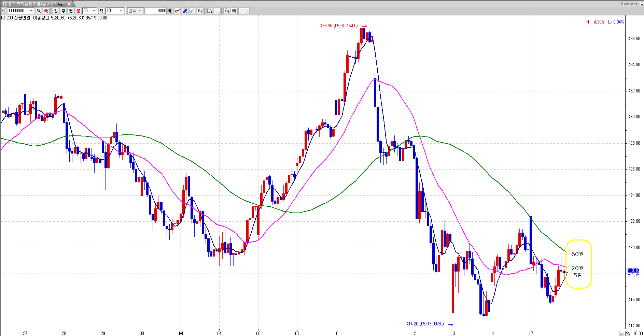Switch chart period to daily (일)
The height and width of the screenshot is (336, 644).
pyautogui.click(x=56, y=11)
